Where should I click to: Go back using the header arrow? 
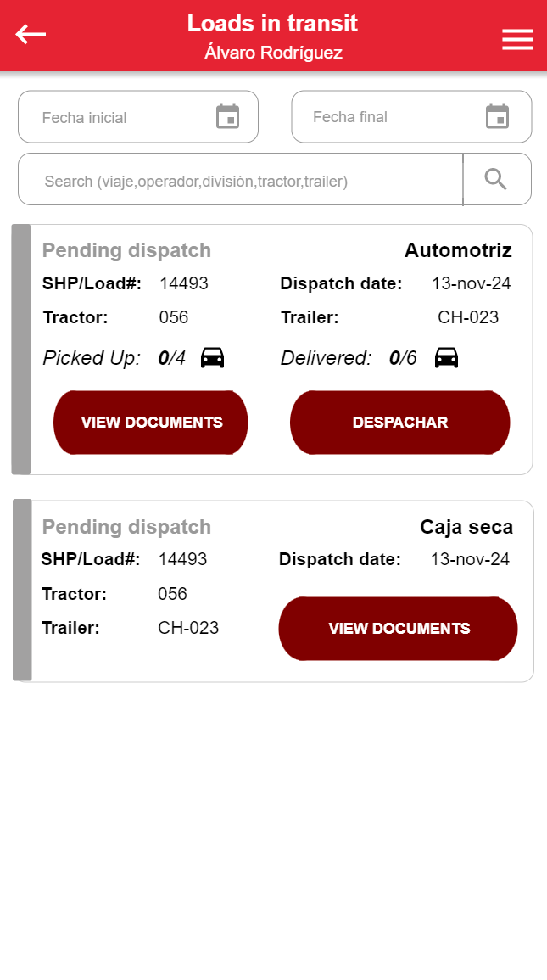point(31,35)
